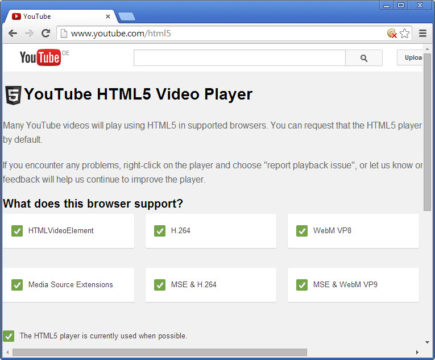Close the YouTube tab
This screenshot has width=435, height=360.
point(108,16)
